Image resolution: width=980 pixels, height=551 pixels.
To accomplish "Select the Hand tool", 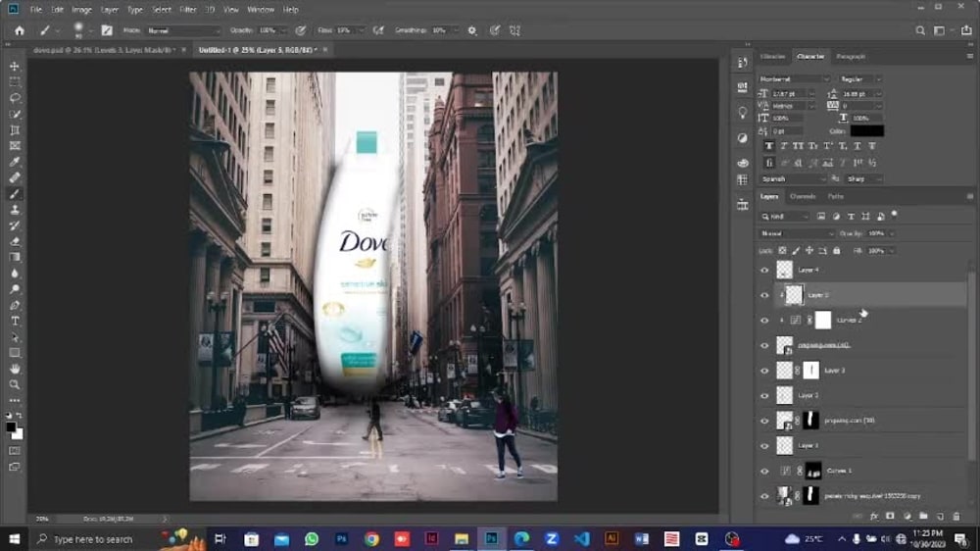I will pyautogui.click(x=15, y=369).
